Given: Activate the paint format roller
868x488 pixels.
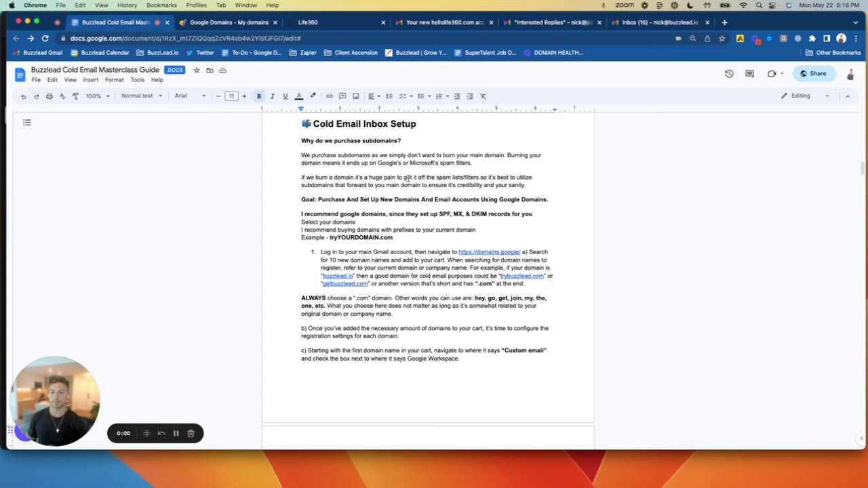Looking at the screenshot, I should (75, 96).
